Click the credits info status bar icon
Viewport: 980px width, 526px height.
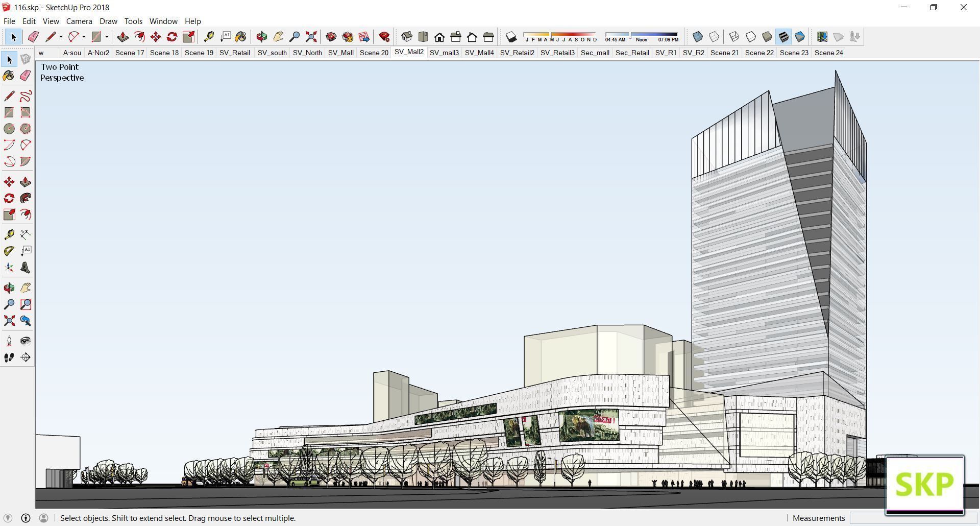[x=26, y=518]
